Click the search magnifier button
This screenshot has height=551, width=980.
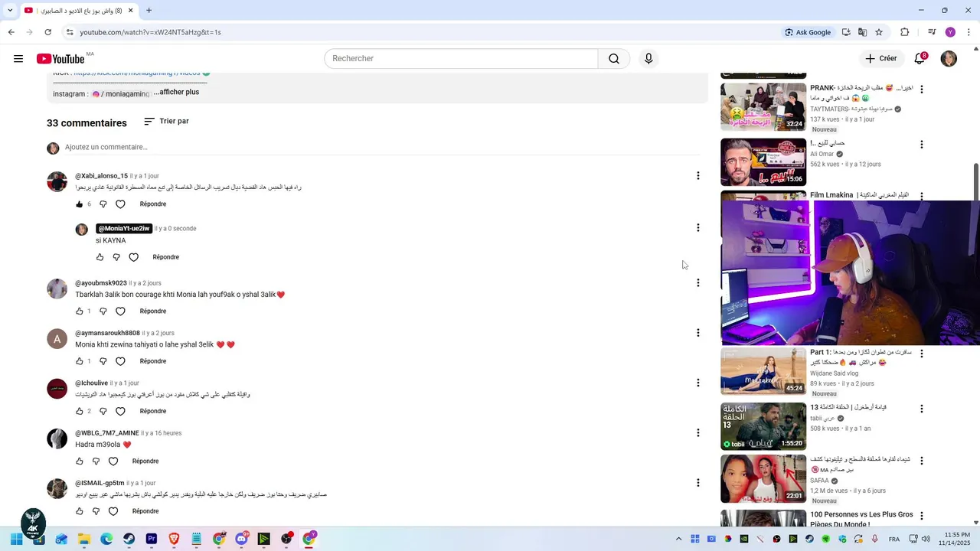[614, 59]
